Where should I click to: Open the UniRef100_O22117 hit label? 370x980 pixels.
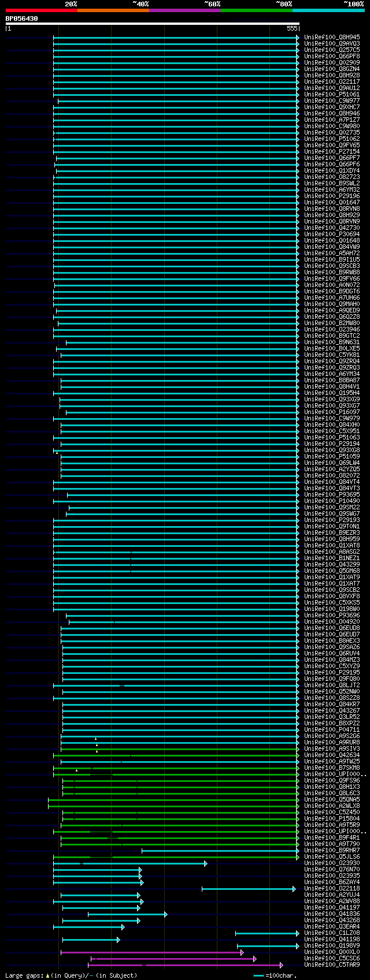(332, 82)
